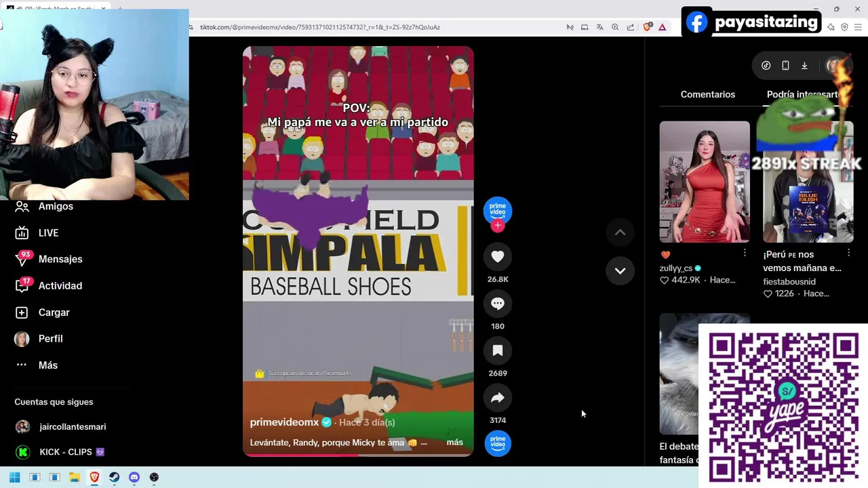
Task: Seek using the red video progress bar
Action: pos(358,455)
